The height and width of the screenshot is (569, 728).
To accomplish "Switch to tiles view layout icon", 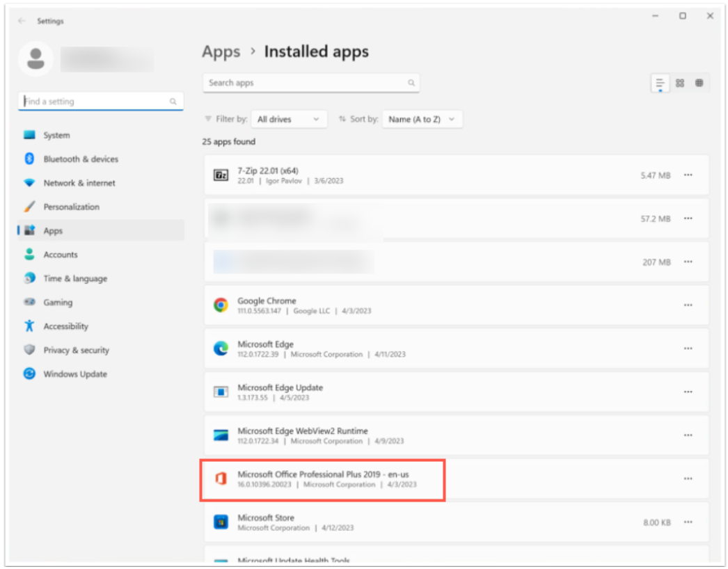I will [x=699, y=83].
